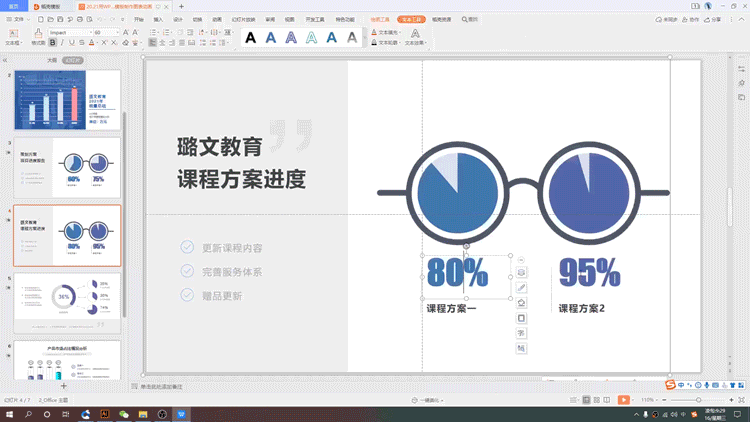Open the 视图 View ribbon tab
This screenshot has width=750, height=422.
pos(289,20)
